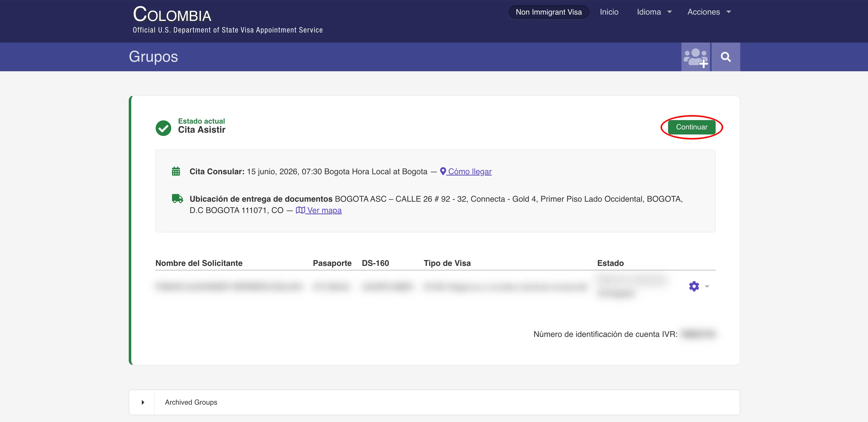Image resolution: width=868 pixels, height=422 pixels.
Task: Click the Grupos page heading
Action: coord(153,57)
